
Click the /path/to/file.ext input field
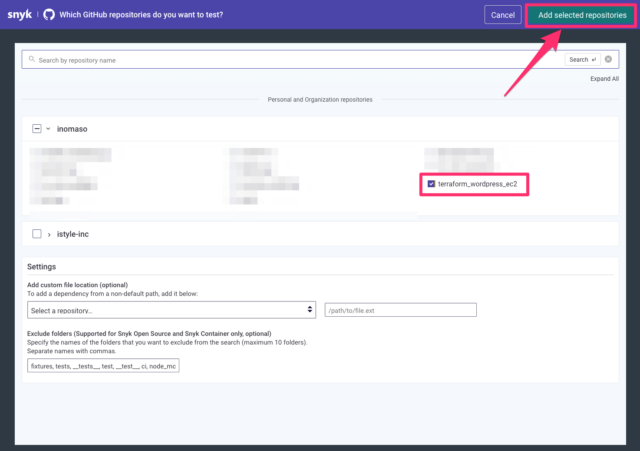(400, 310)
